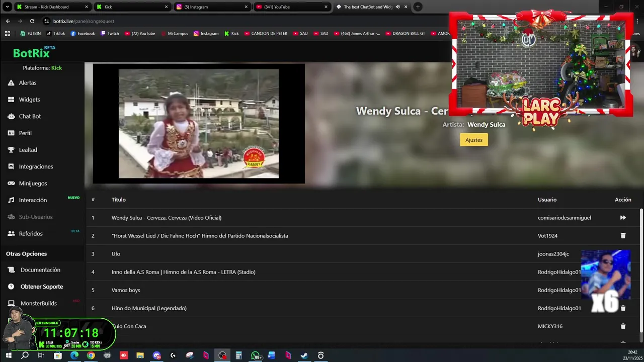Open Google Chrome from the taskbar
This screenshot has height=362, width=644.
[x=91, y=355]
